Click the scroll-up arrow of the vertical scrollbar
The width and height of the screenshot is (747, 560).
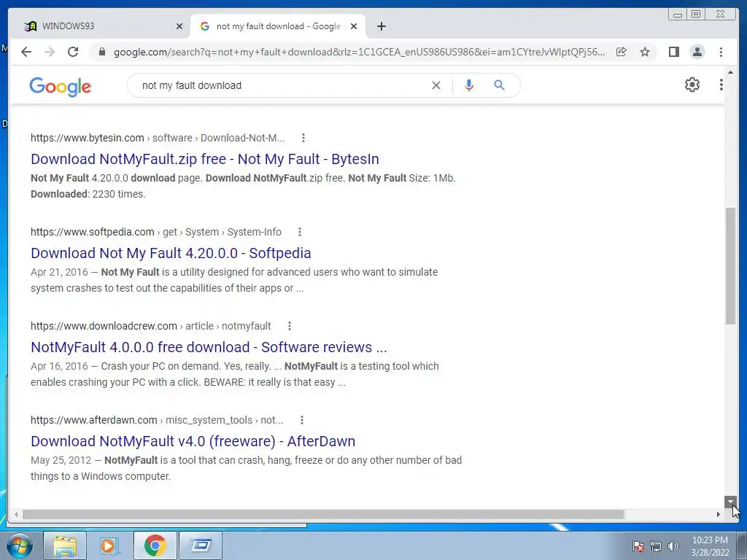tap(730, 72)
